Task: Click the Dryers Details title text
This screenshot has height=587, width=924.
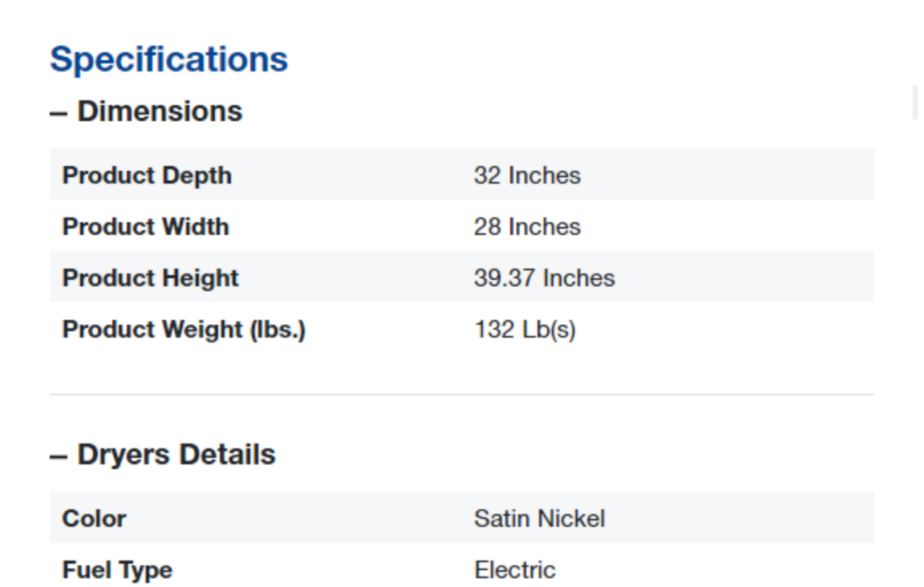Action: click(176, 455)
